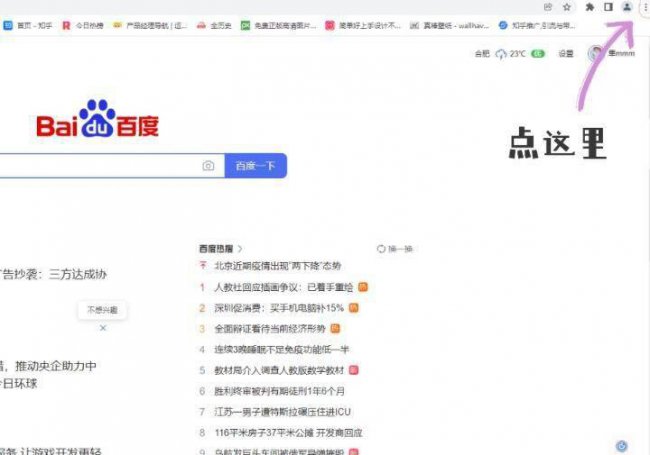Open the 百度热搜 heading link
This screenshot has width=650, height=455.
click(216, 249)
